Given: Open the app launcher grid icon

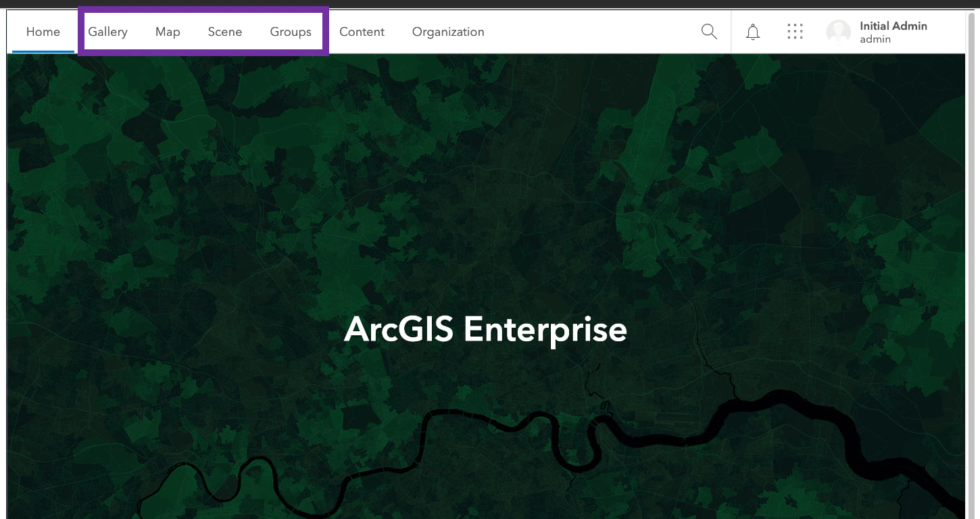Looking at the screenshot, I should [x=795, y=32].
